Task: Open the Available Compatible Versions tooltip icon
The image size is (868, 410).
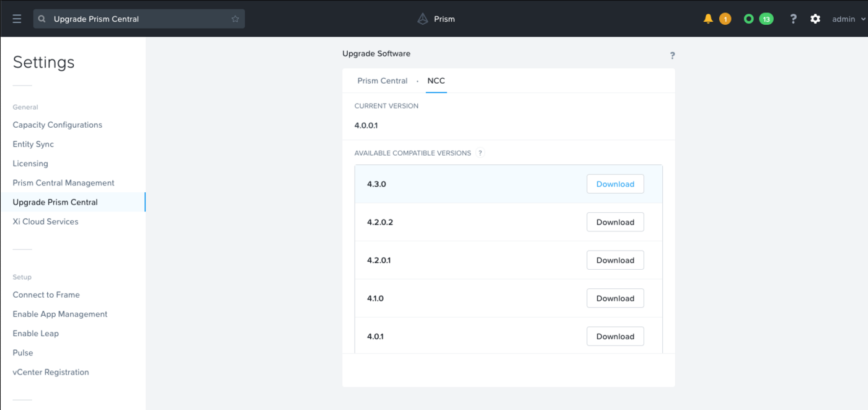Action: tap(480, 153)
